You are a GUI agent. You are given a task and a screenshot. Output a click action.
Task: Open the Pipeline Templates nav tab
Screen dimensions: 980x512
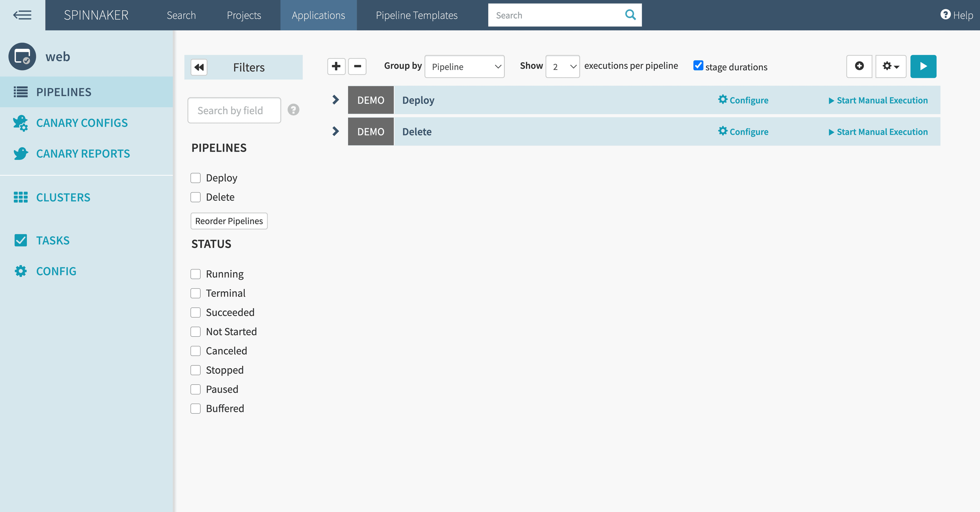(x=416, y=15)
